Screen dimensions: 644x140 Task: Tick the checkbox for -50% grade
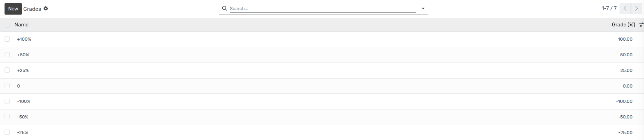[7, 117]
